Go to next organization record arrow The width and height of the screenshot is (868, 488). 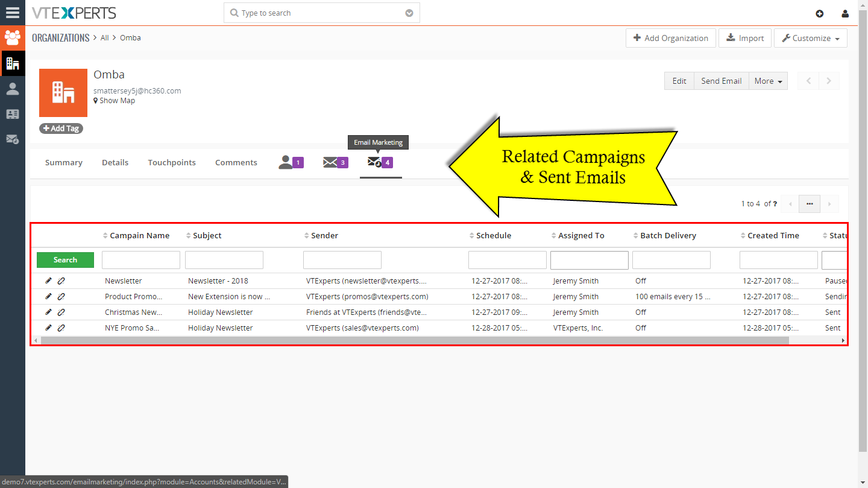click(829, 81)
